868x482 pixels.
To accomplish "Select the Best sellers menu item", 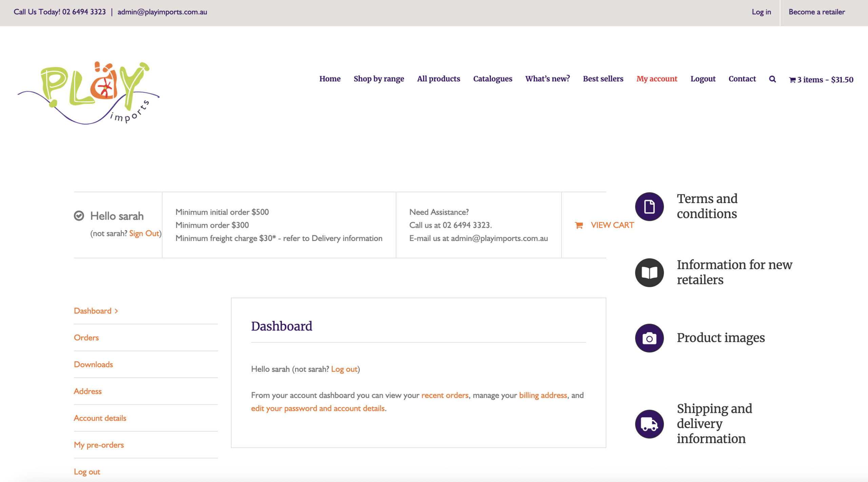I will (x=603, y=79).
